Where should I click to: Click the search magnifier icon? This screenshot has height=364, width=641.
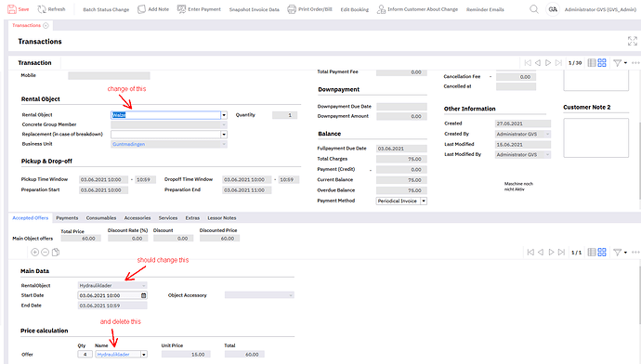click(x=534, y=9)
